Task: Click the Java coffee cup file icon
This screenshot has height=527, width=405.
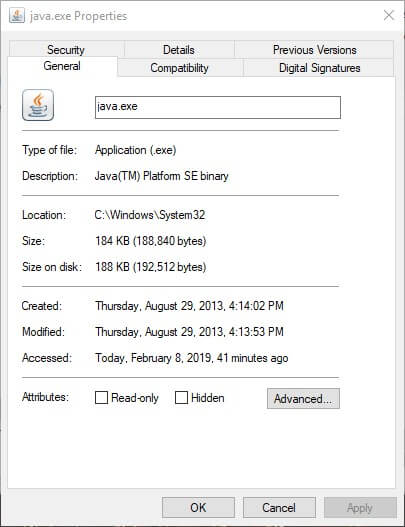Action: point(38,105)
